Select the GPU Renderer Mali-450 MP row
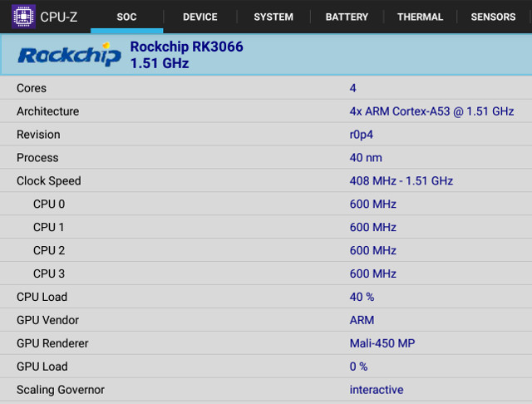Viewport: 532px width, 404px height. point(266,343)
